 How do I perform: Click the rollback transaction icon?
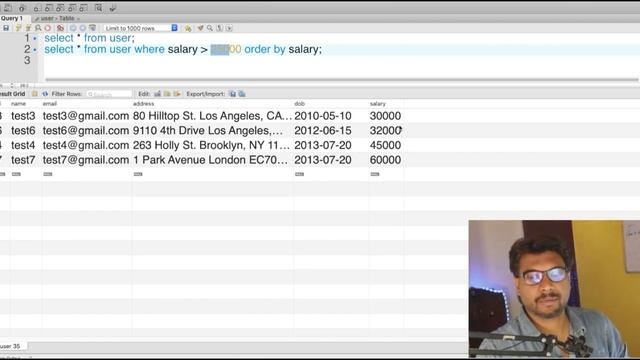pyautogui.click(x=82, y=28)
